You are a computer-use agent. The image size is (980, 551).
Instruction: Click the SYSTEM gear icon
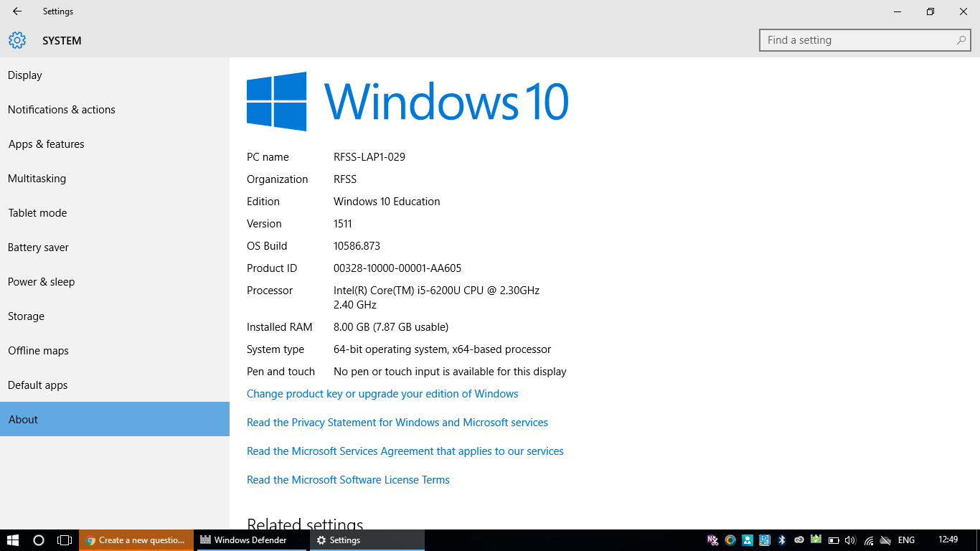click(x=17, y=40)
